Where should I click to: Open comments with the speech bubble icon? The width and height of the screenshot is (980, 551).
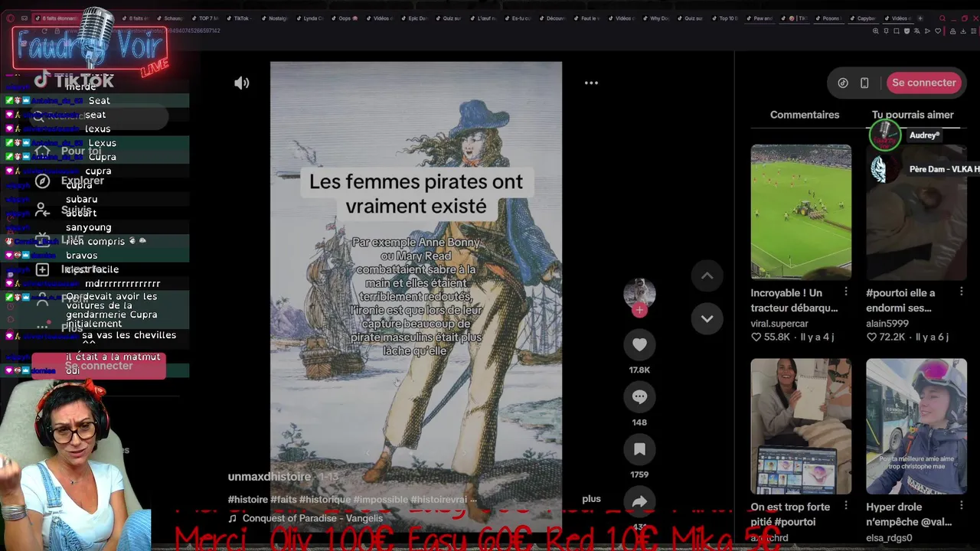pos(639,397)
